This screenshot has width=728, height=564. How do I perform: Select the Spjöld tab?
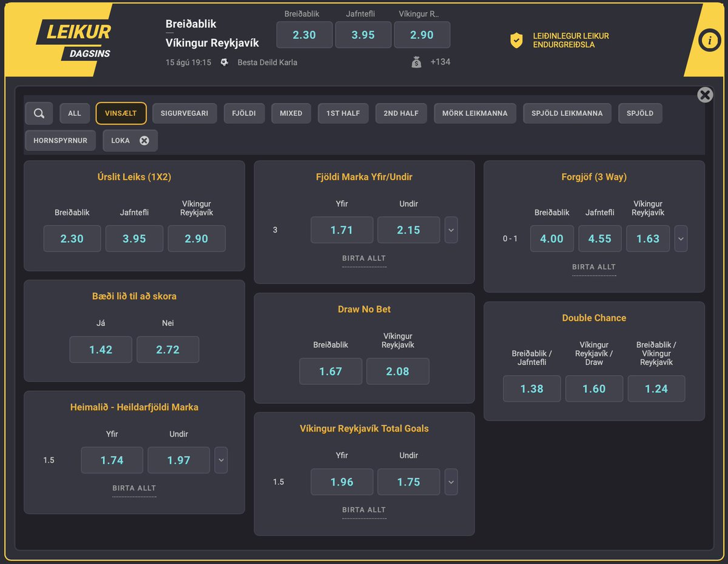pyautogui.click(x=640, y=114)
